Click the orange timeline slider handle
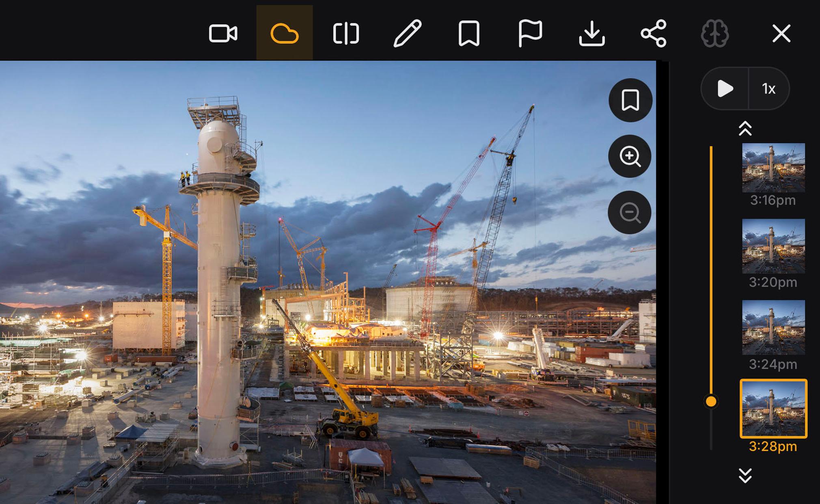820x504 pixels. click(x=711, y=401)
